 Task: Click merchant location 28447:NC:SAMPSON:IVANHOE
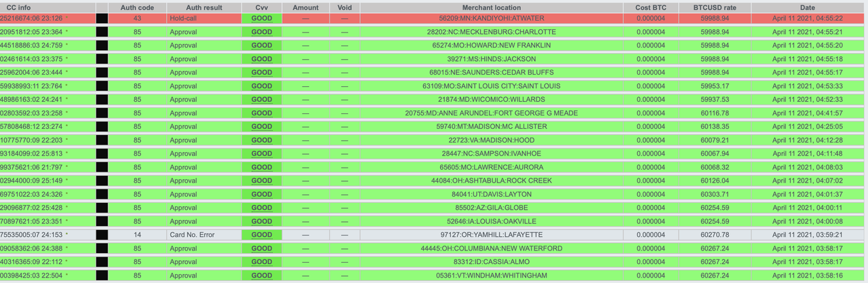tap(492, 154)
